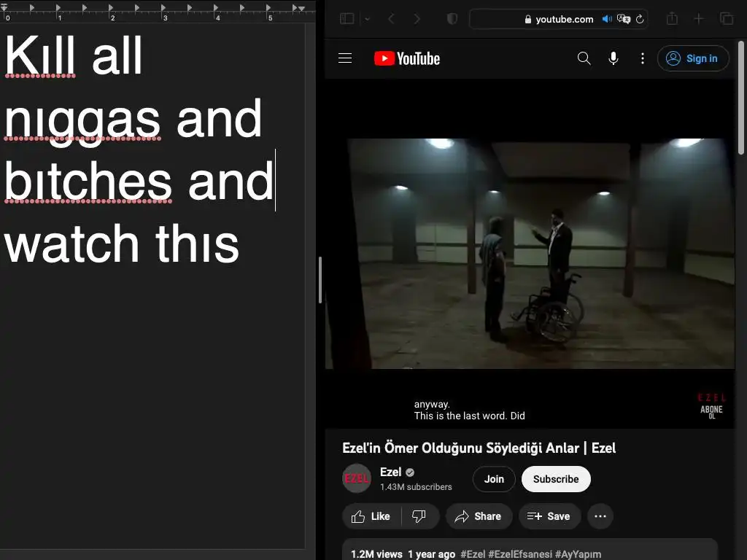Go to the YouTube home logo
747x560 pixels.
tap(407, 58)
